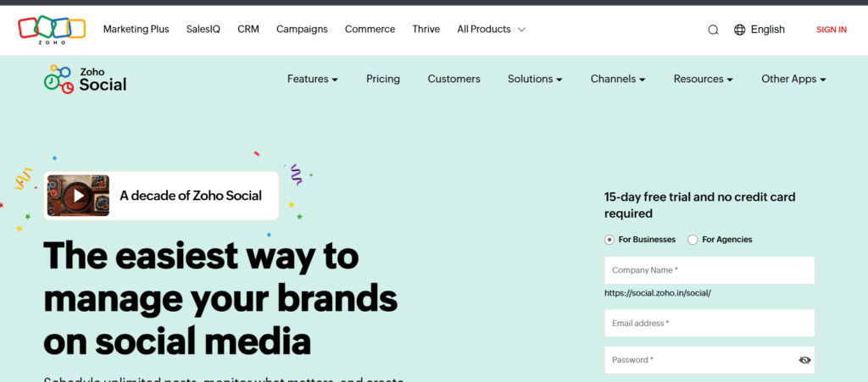Focus the Email address field
868x382 pixels.
tap(709, 323)
